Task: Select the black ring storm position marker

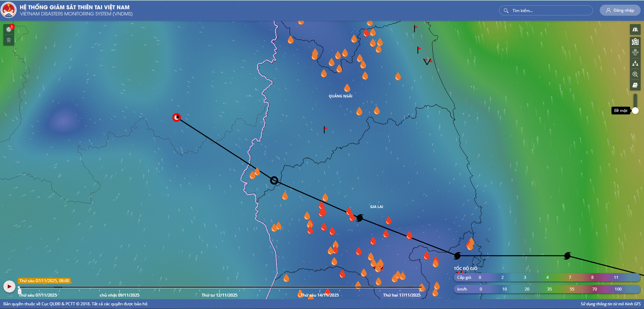Action: click(274, 181)
